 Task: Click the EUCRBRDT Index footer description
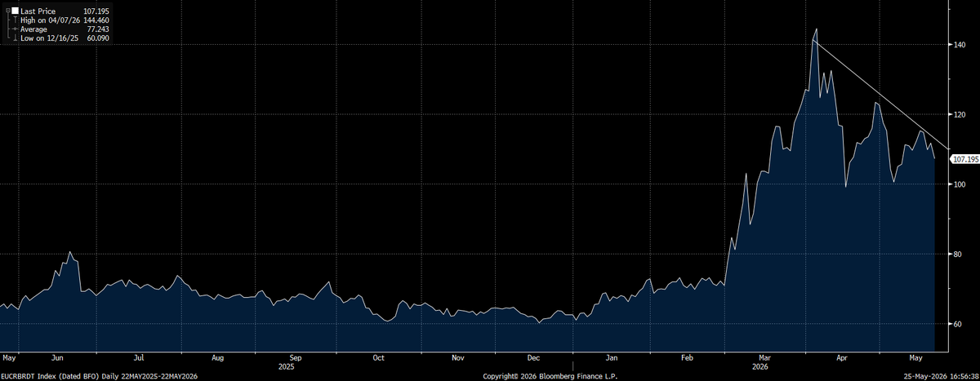(x=99, y=376)
